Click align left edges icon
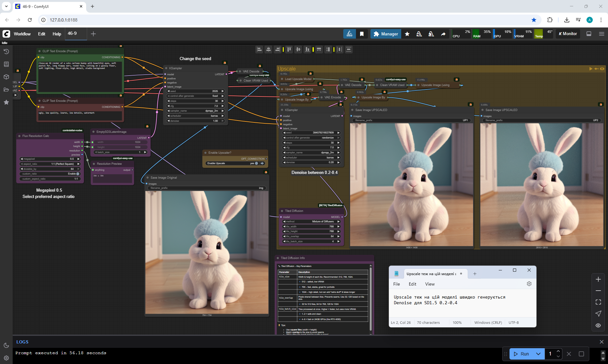608x364 pixels. point(259,49)
